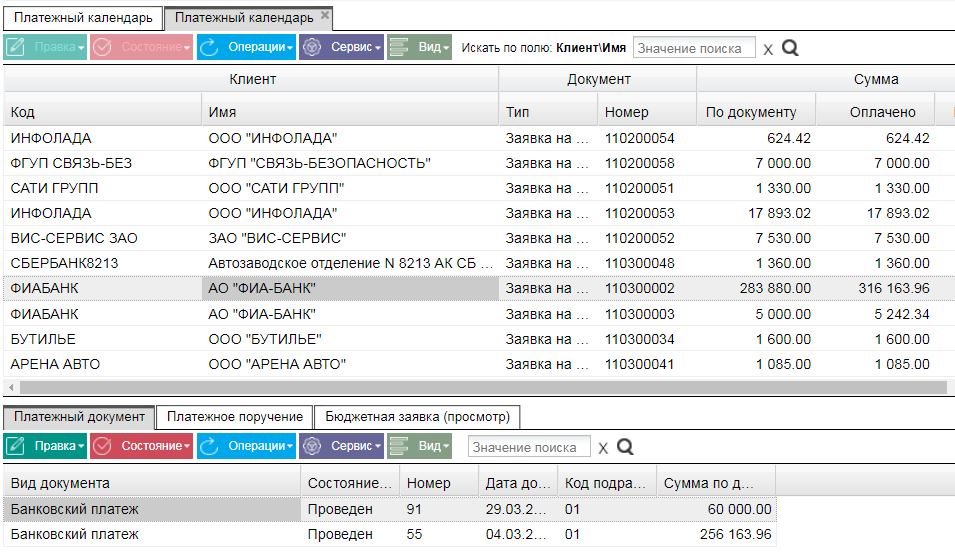Click the Дата до... column header
The image size is (955, 556).
pyautogui.click(x=518, y=483)
